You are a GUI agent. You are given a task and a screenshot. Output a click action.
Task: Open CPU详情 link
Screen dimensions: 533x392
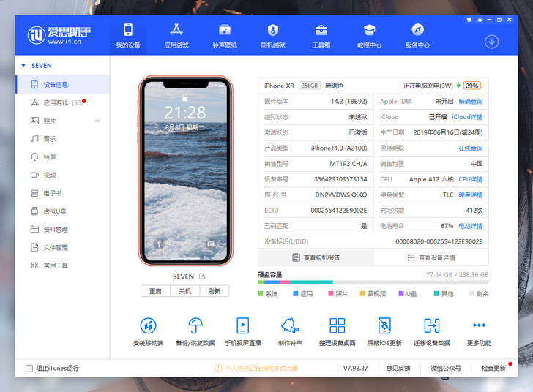[x=471, y=179]
